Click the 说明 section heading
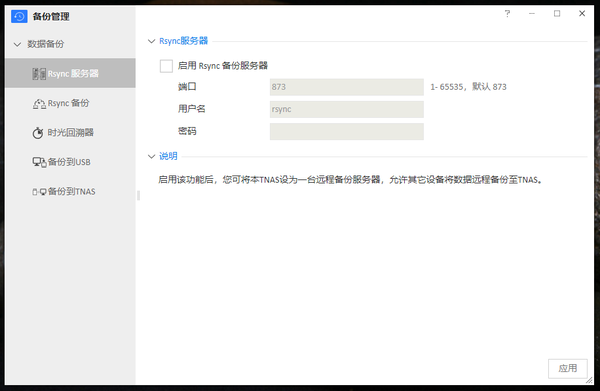The image size is (600, 391). 168,156
